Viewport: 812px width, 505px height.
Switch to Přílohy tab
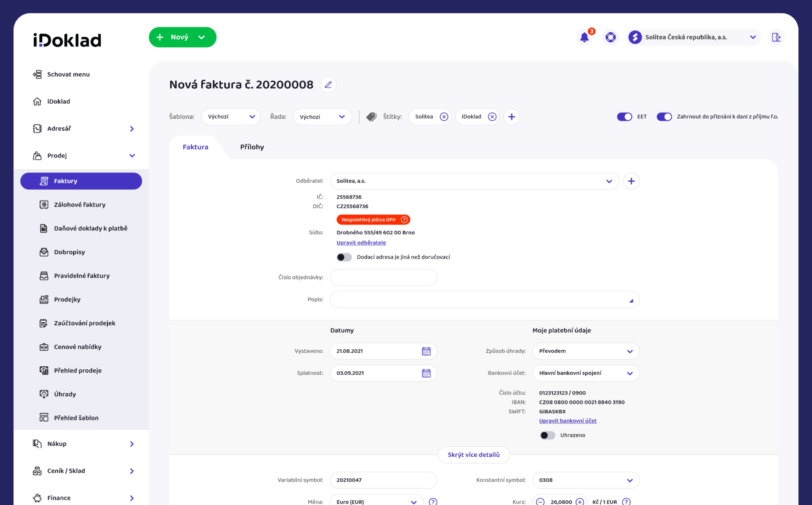(252, 147)
